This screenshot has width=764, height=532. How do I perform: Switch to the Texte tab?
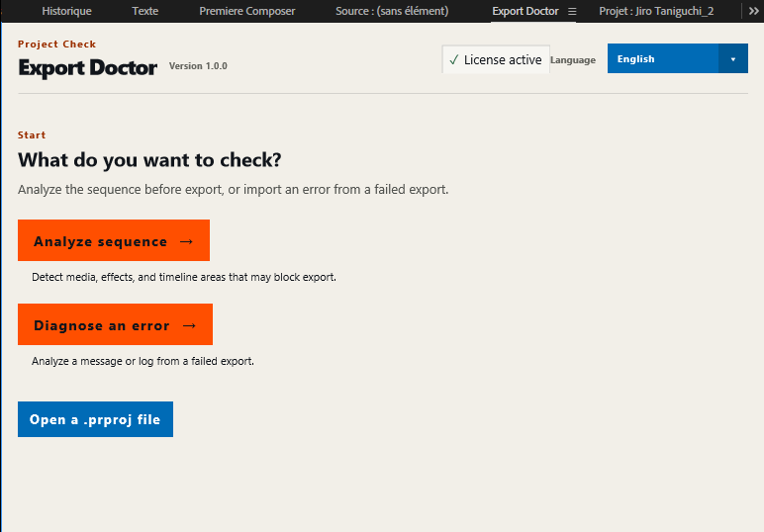click(x=145, y=11)
